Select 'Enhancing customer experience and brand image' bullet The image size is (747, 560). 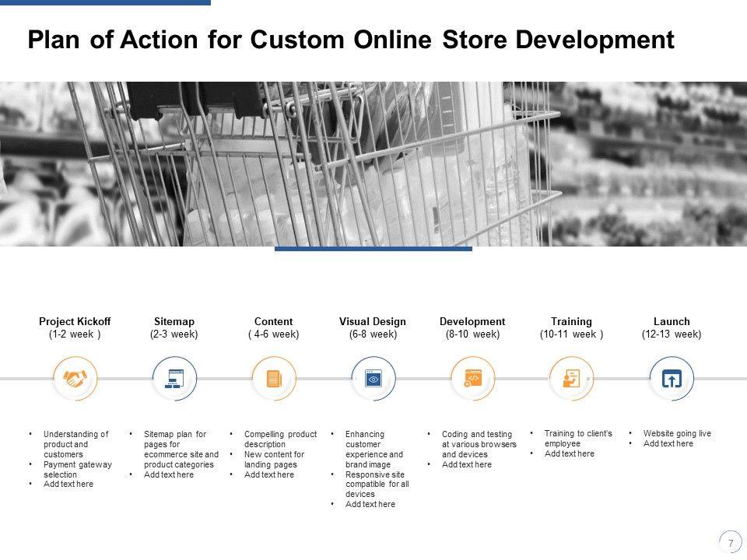click(x=374, y=450)
